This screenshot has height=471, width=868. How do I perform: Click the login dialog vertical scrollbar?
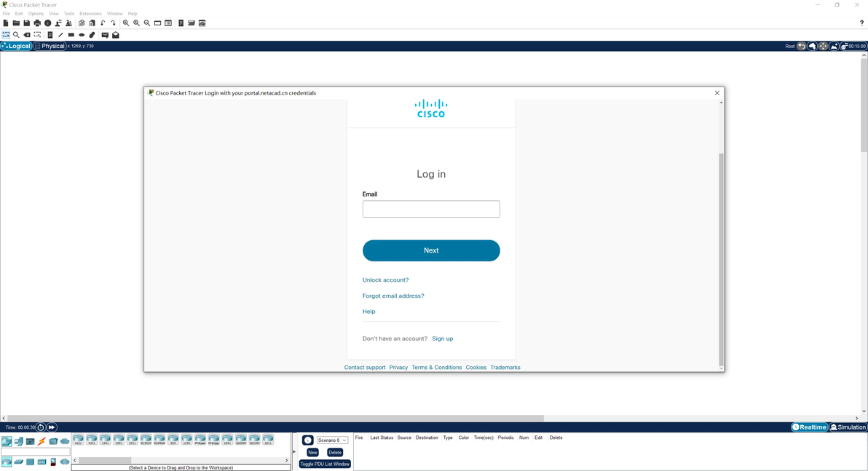pyautogui.click(x=721, y=259)
